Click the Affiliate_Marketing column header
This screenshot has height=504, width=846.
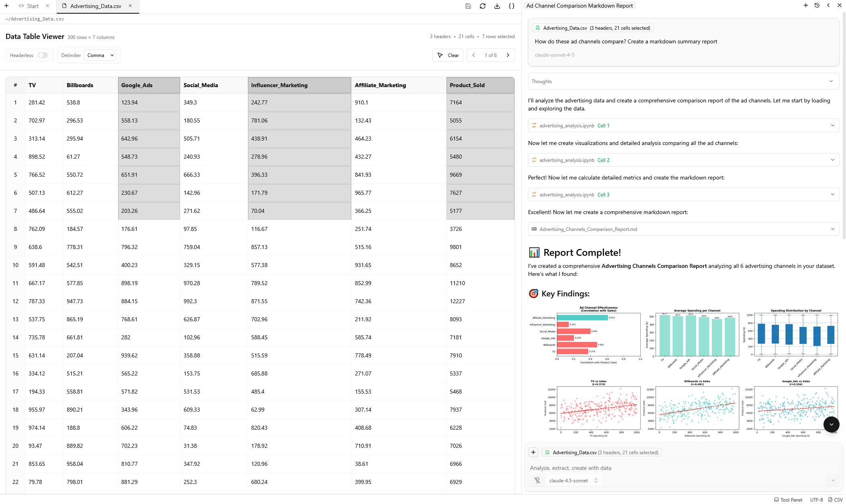[399, 85]
